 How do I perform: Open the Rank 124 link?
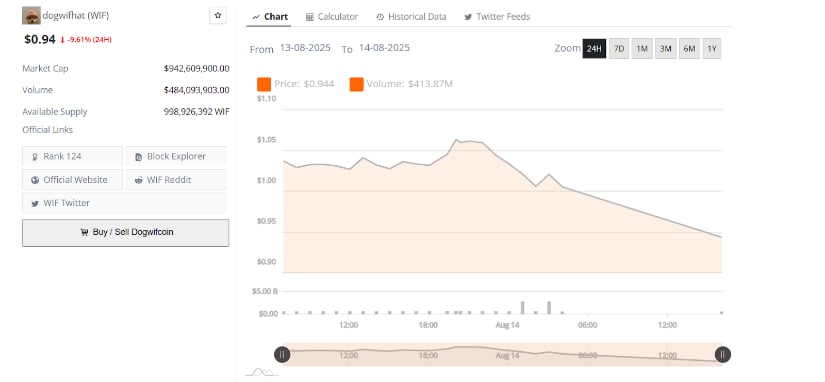(72, 156)
